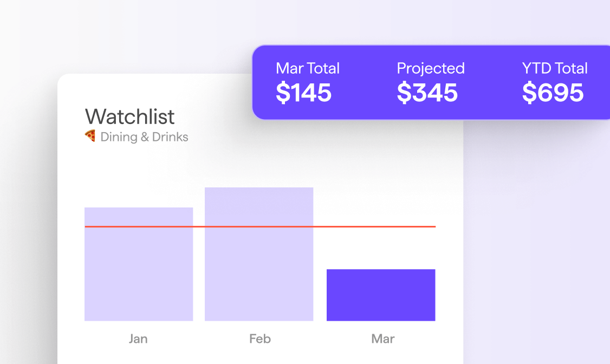Click the YTD Total label

[555, 68]
